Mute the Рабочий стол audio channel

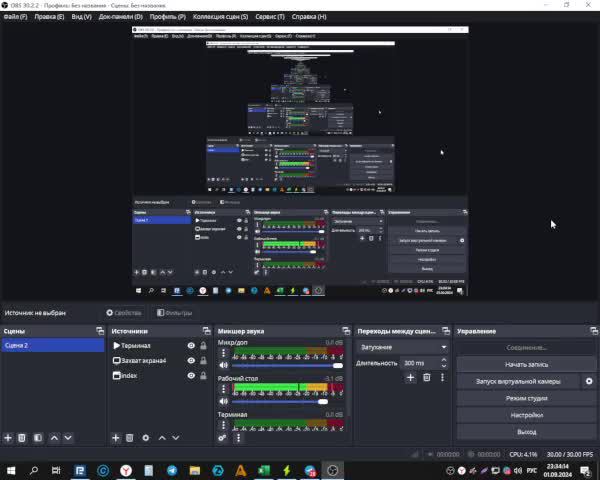[x=223, y=401]
